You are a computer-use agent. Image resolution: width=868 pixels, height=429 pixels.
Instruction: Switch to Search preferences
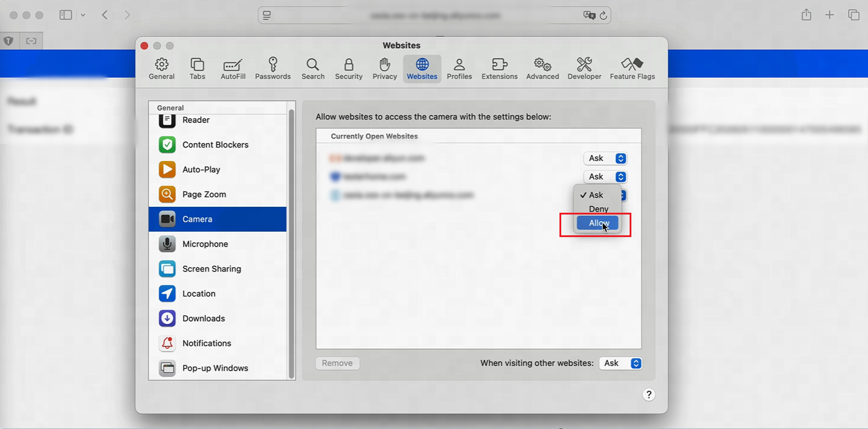point(313,69)
